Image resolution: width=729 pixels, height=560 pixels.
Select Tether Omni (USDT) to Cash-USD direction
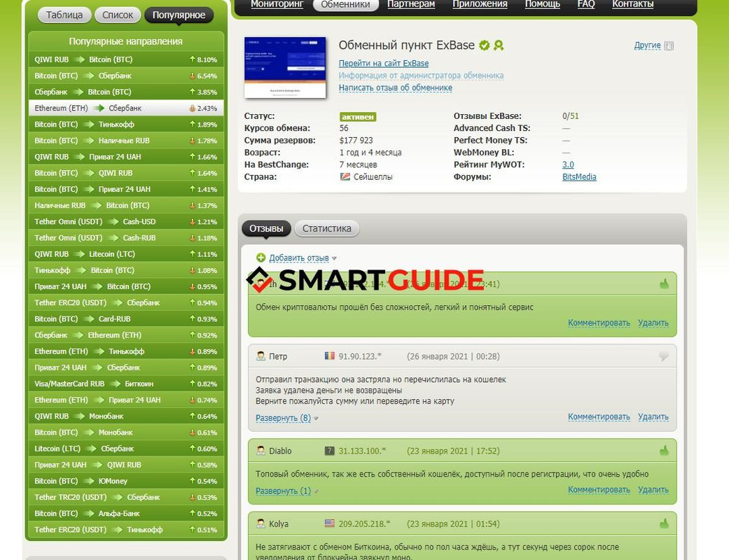(x=126, y=222)
